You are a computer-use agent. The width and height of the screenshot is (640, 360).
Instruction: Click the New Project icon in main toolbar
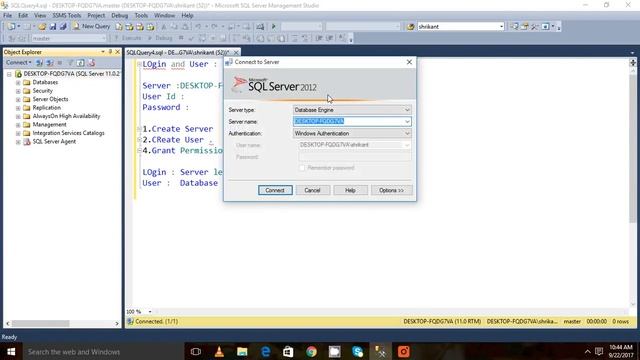tap(11, 27)
